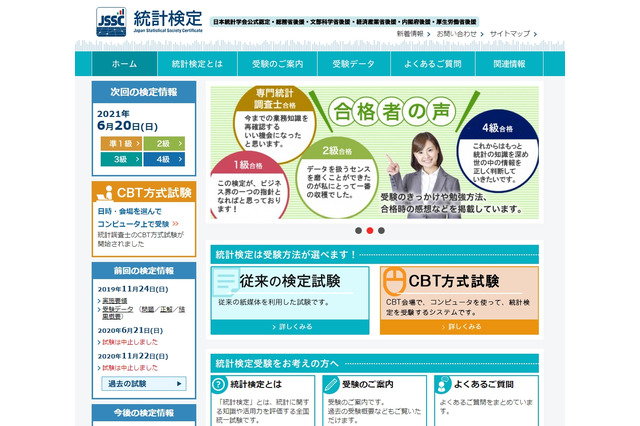Click the 2級合格 testimonial bubble
This screenshot has width=640, height=426.
(337, 178)
